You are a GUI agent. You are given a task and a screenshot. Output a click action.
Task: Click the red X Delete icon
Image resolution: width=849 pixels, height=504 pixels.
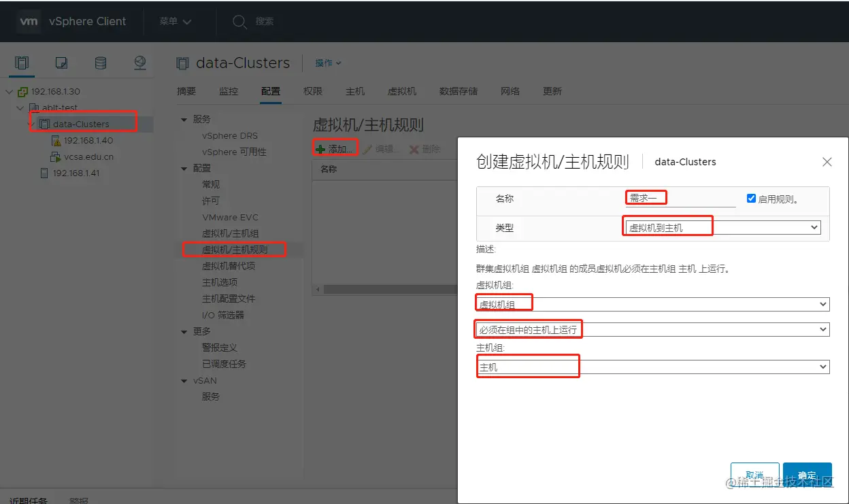click(414, 149)
